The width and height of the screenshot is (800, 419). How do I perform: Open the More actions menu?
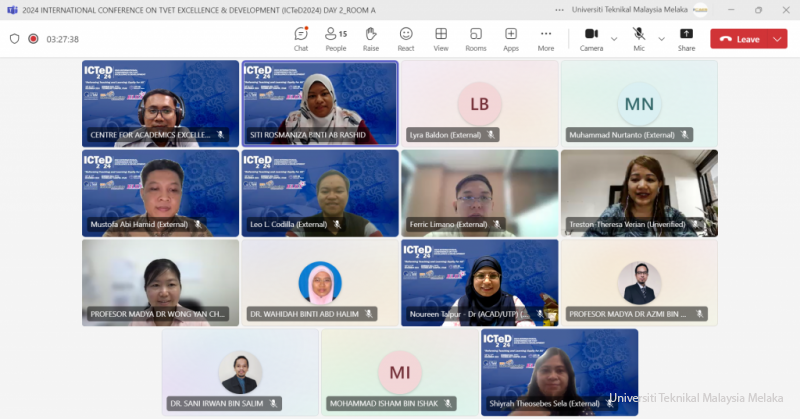(546, 38)
